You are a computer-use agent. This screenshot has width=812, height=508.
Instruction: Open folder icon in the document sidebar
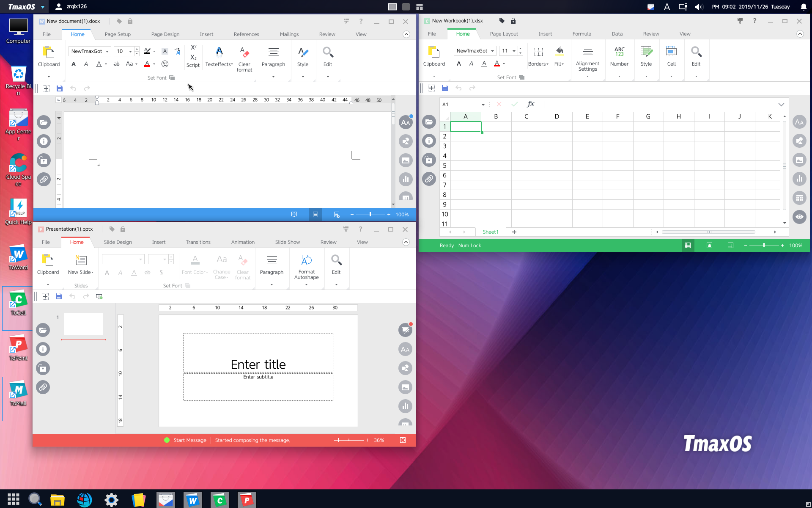coord(44,122)
